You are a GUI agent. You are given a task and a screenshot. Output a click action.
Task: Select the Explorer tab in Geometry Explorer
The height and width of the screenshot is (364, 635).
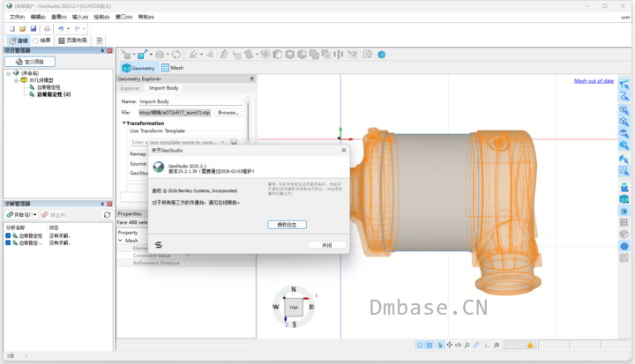pyautogui.click(x=130, y=88)
